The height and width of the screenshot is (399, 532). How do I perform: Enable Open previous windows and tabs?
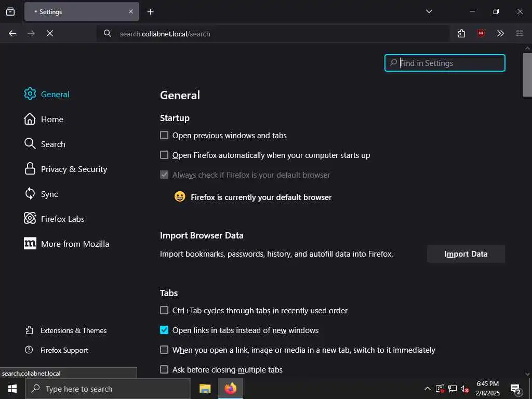(164, 136)
